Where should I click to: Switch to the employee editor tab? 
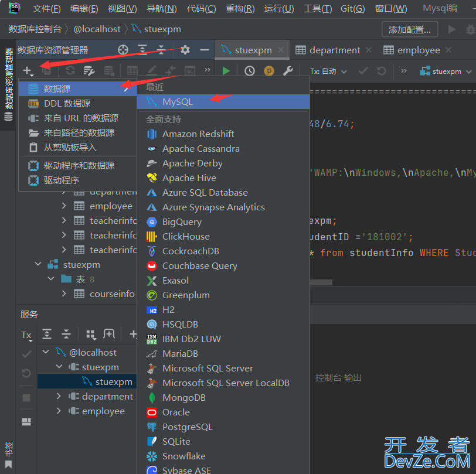417,50
